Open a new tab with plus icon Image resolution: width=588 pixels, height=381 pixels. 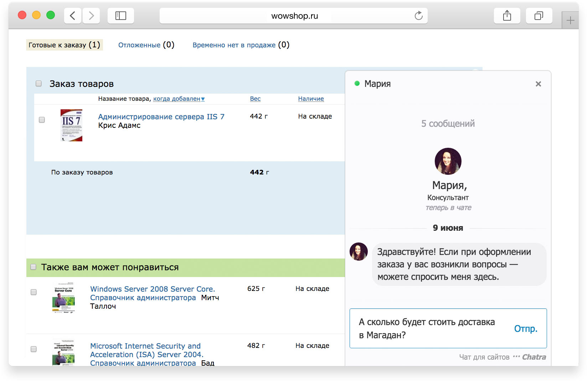[570, 21]
